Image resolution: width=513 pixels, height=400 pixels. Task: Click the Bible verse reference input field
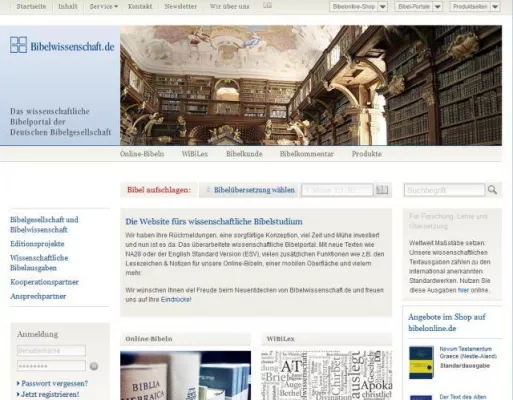click(x=337, y=190)
